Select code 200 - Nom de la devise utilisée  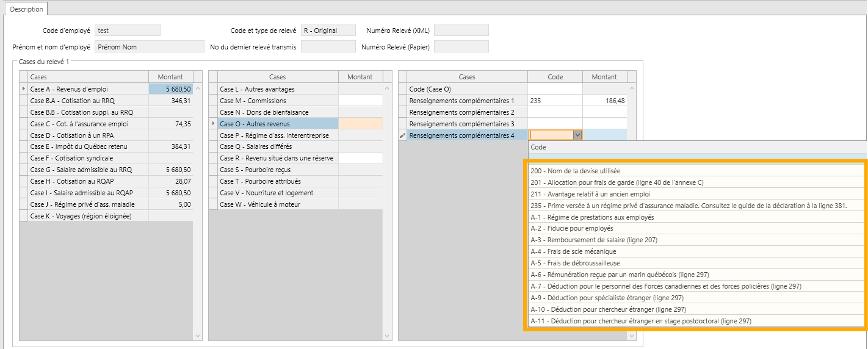pyautogui.click(x=696, y=171)
